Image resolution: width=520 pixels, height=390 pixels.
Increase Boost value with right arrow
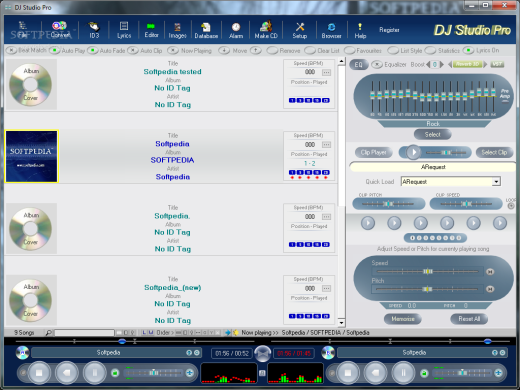pyautogui.click(x=442, y=64)
